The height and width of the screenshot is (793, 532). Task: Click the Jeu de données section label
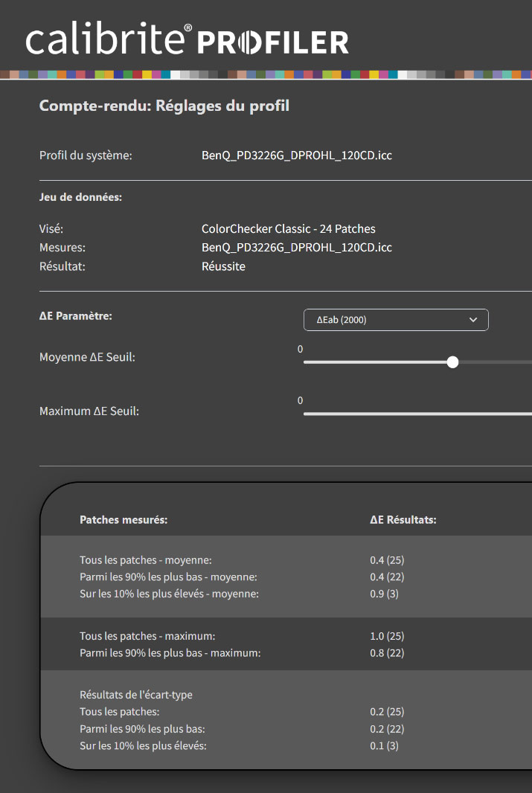[80, 197]
